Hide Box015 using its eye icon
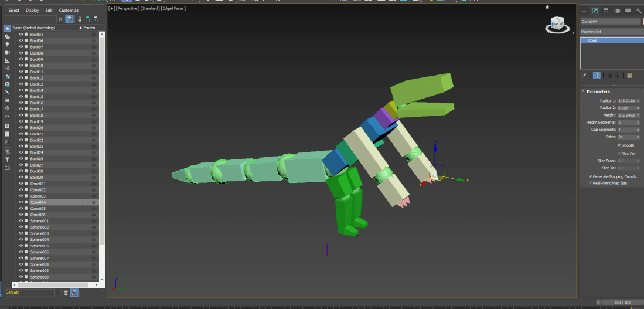Viewport: 644px width, 309px height. coord(21,97)
